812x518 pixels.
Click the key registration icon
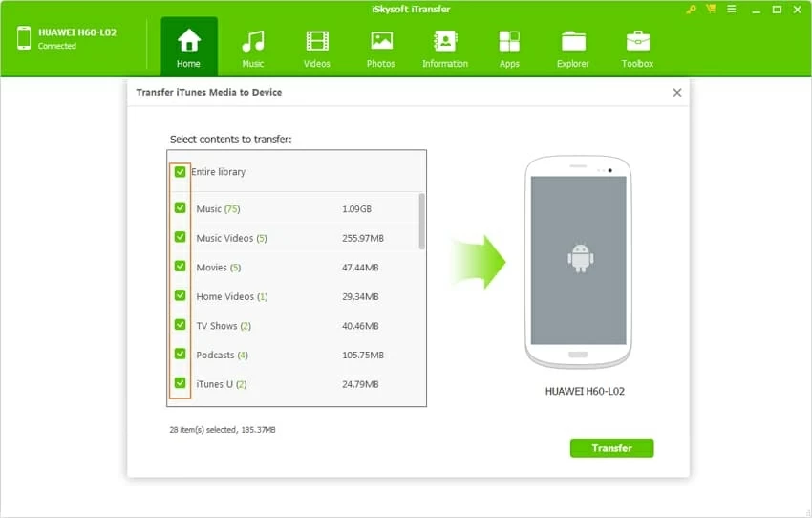point(691,9)
